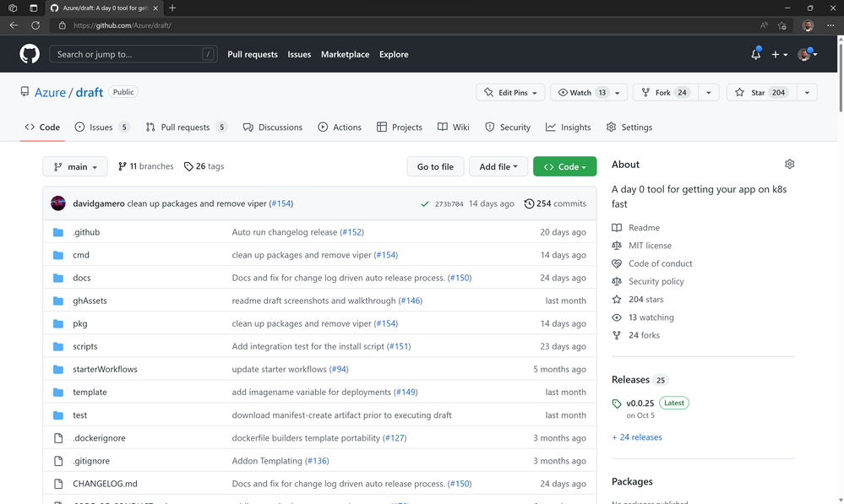844x504 pixels.
Task: Open the MIT license link
Action: pyautogui.click(x=650, y=246)
